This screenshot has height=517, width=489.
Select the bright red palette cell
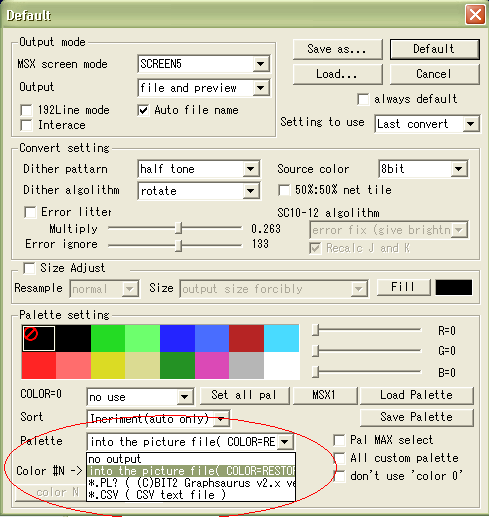(x=39, y=366)
